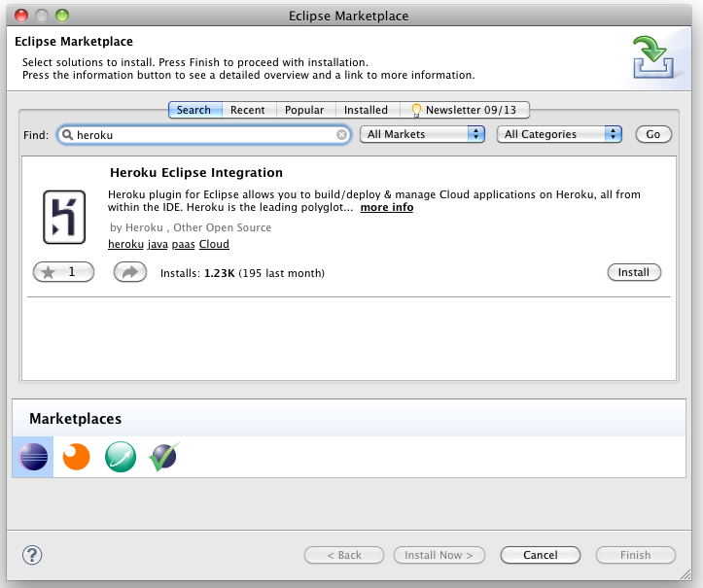The width and height of the screenshot is (703, 588).
Task: Click the window resize grip corner
Action: (x=685, y=574)
